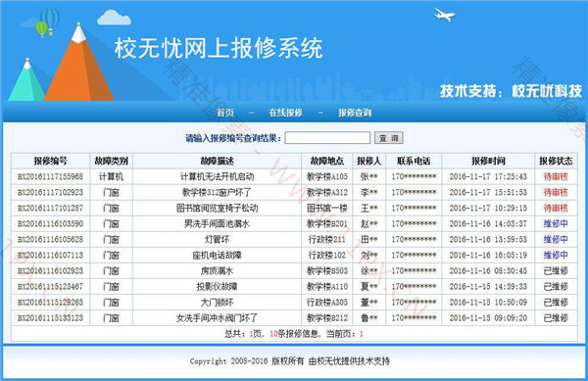
Task: Click the 故障描述 column header
Action: click(x=218, y=161)
